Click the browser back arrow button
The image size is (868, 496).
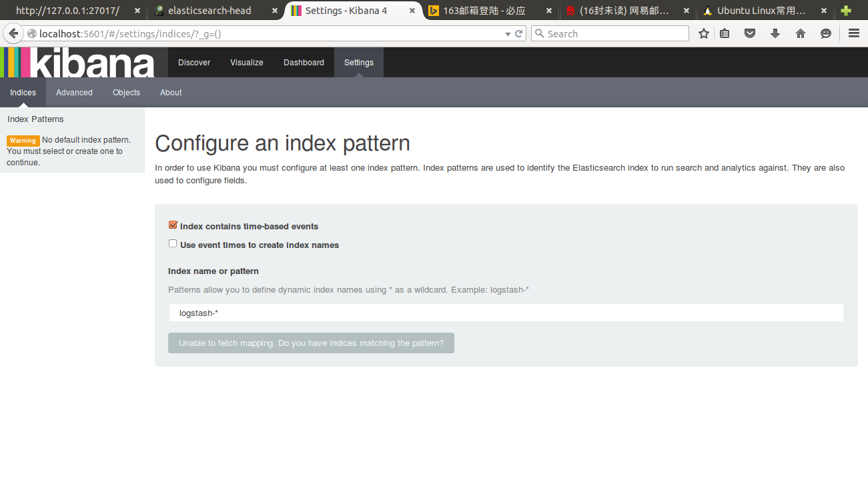pos(13,33)
